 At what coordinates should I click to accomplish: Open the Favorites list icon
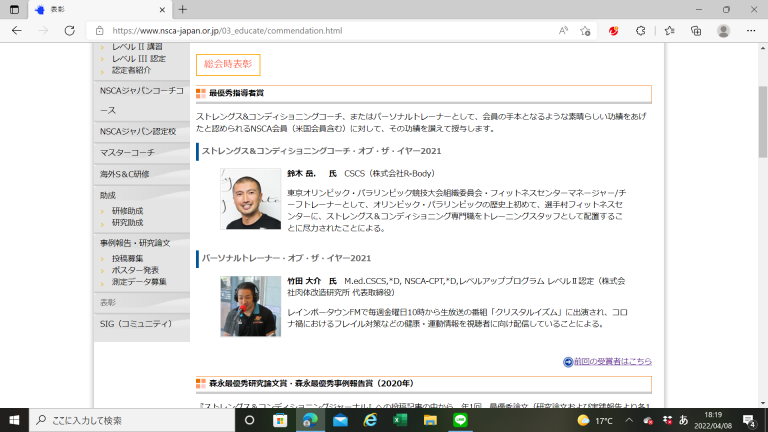click(x=668, y=31)
